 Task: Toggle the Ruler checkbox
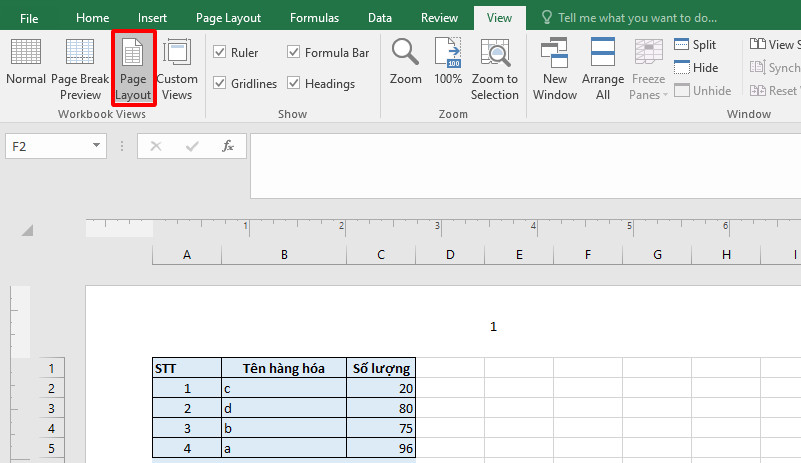pos(220,52)
